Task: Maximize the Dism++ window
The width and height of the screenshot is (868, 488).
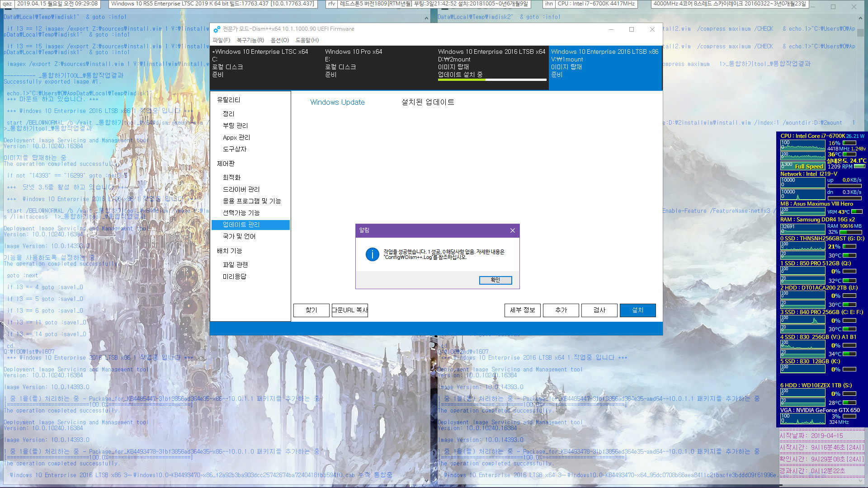Action: coord(632,29)
